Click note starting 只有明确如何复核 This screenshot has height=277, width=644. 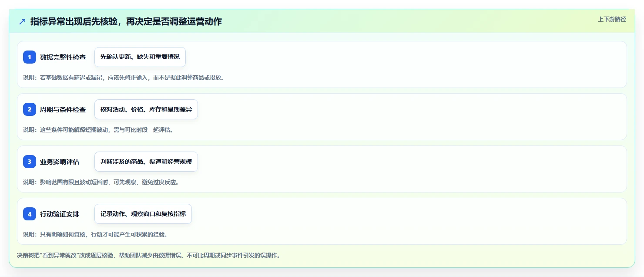95,234
